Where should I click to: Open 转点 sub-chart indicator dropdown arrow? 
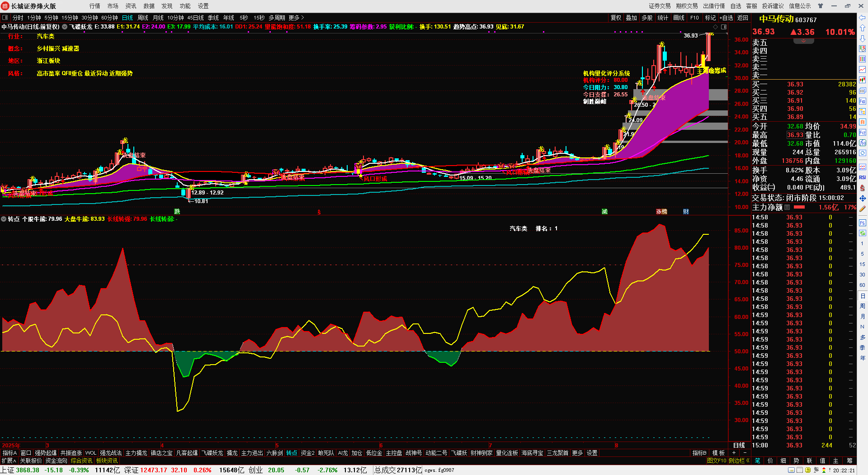click(x=4, y=219)
